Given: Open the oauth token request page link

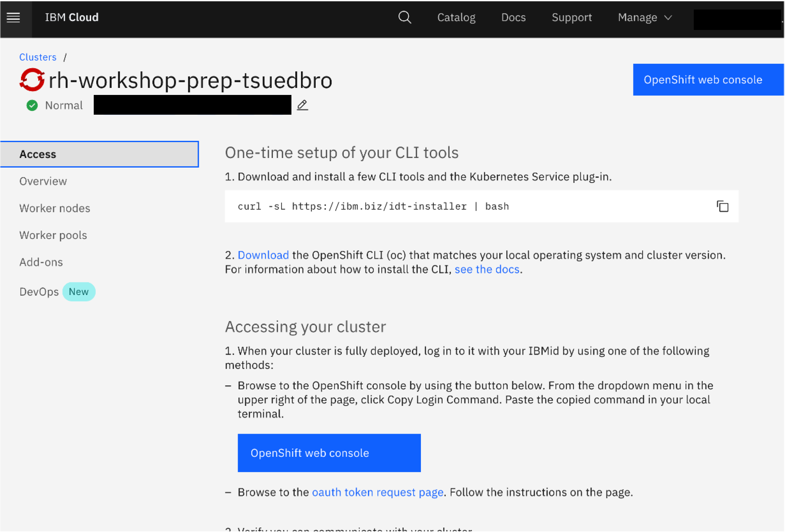Looking at the screenshot, I should click(x=377, y=492).
